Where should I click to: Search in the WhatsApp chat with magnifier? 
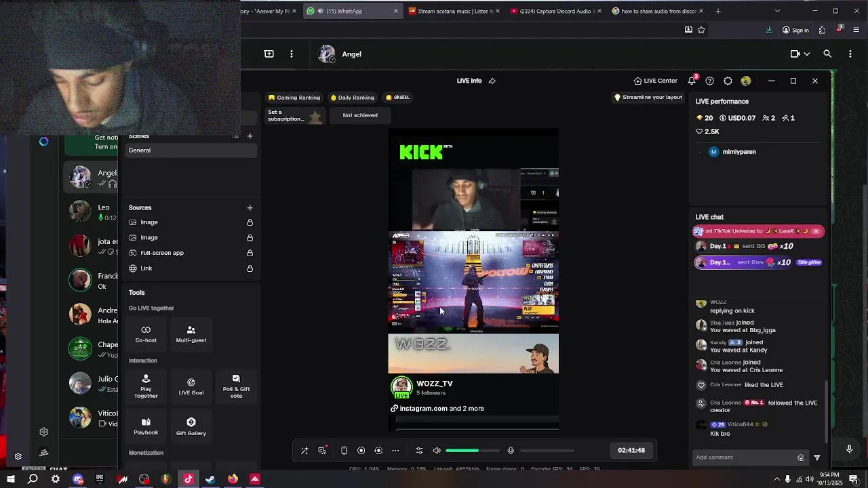[827, 54]
